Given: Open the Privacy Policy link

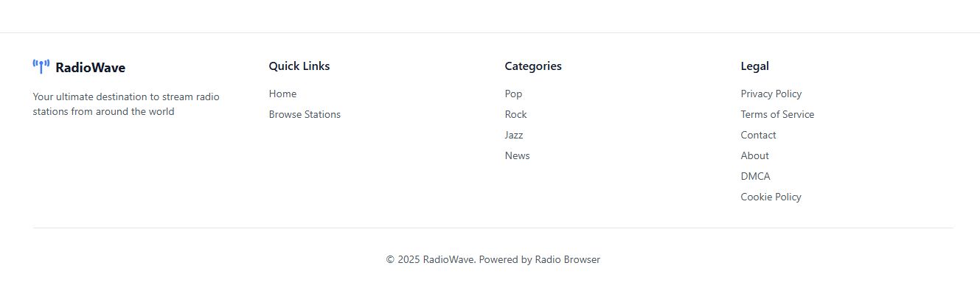Looking at the screenshot, I should pyautogui.click(x=771, y=94).
